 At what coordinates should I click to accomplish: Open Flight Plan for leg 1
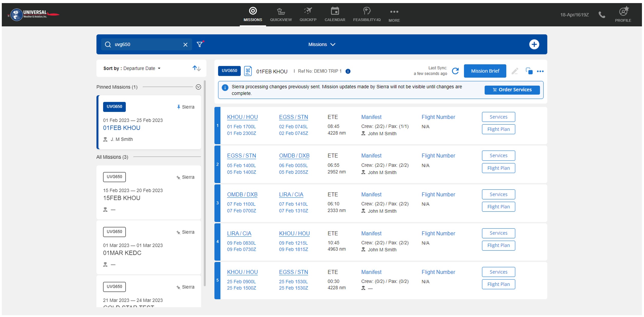click(x=498, y=129)
